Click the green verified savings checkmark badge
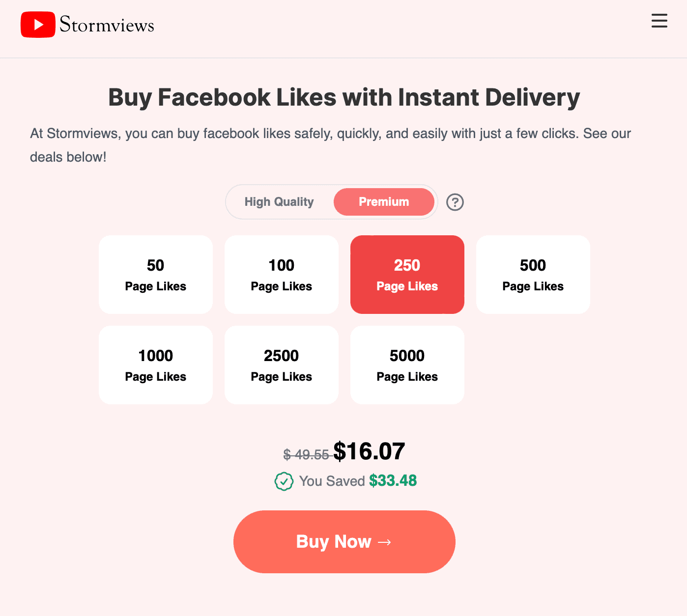The width and height of the screenshot is (687, 616). coord(284,481)
